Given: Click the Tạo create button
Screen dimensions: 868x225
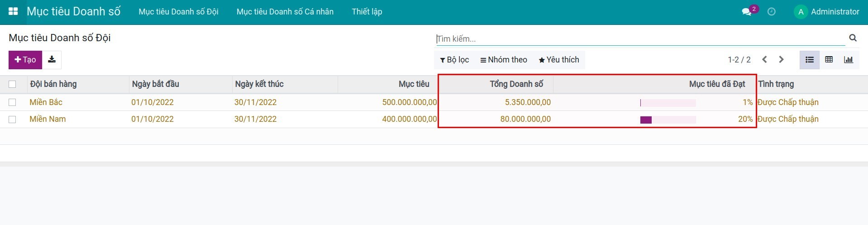Looking at the screenshot, I should [x=25, y=60].
